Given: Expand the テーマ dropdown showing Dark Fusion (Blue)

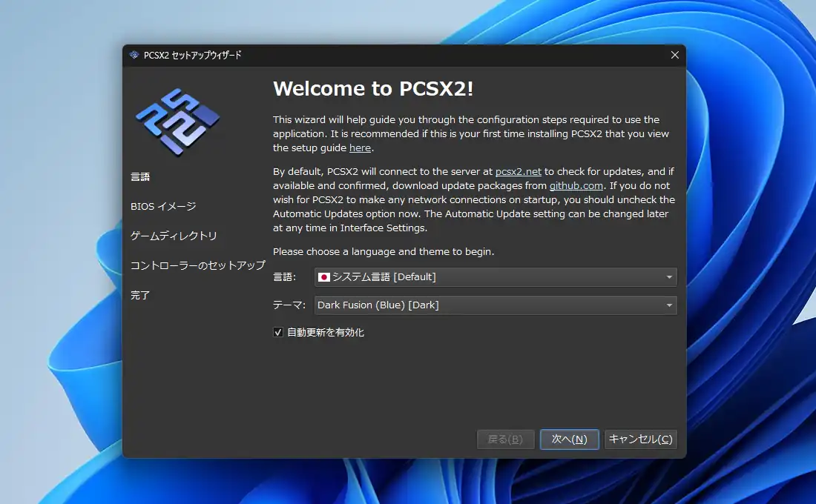Looking at the screenshot, I should point(495,305).
